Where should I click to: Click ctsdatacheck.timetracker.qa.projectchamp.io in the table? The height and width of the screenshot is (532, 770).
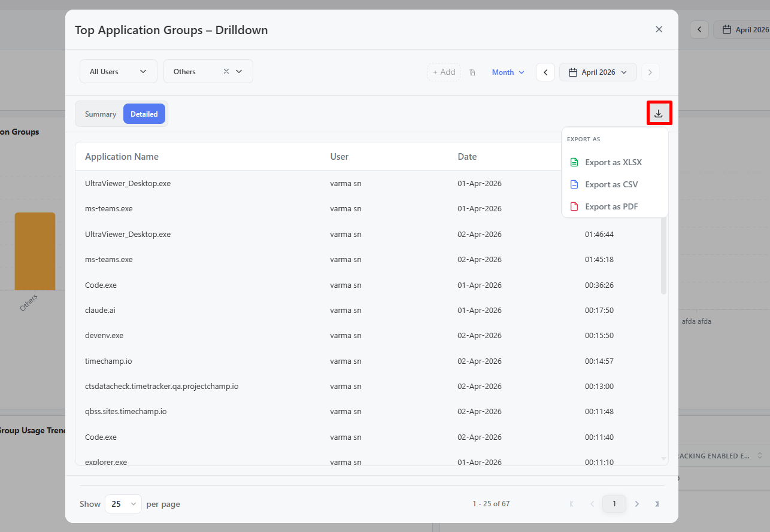(162, 387)
